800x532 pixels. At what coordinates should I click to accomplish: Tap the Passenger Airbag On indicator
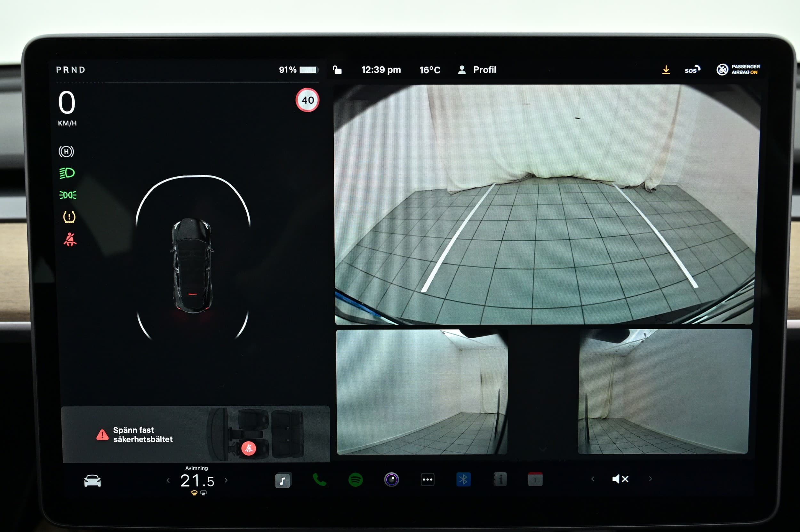738,69
